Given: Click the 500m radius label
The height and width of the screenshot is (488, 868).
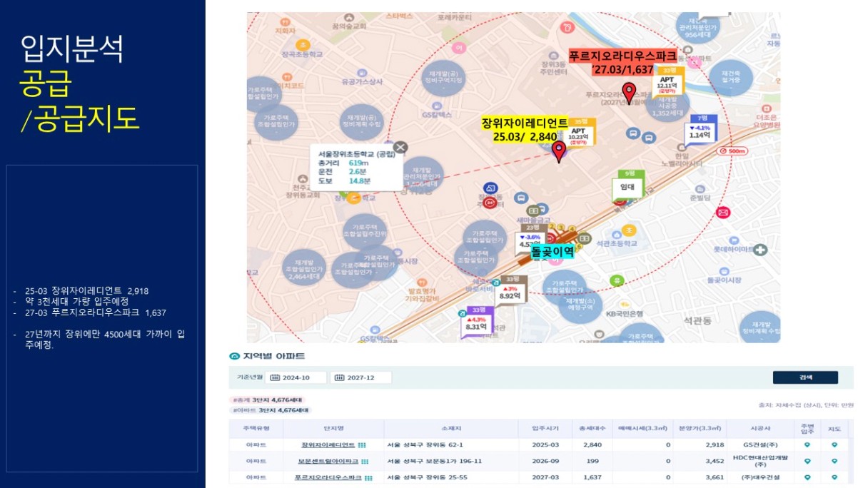Looking at the screenshot, I should [732, 151].
